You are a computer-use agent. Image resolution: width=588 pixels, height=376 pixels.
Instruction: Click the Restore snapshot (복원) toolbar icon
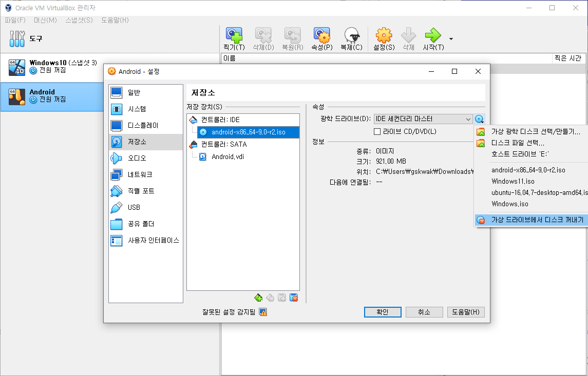[293, 35]
